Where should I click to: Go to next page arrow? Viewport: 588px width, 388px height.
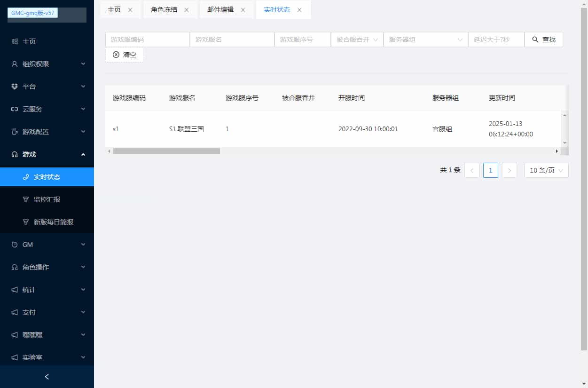point(510,170)
